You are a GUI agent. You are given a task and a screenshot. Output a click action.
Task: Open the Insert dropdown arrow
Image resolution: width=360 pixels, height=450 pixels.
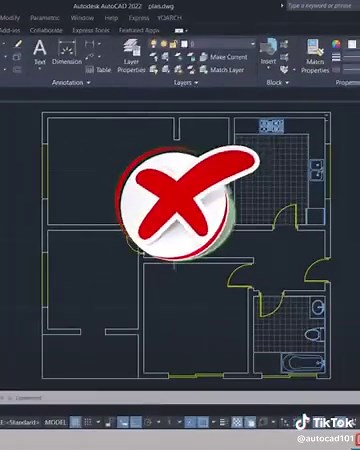(268, 68)
